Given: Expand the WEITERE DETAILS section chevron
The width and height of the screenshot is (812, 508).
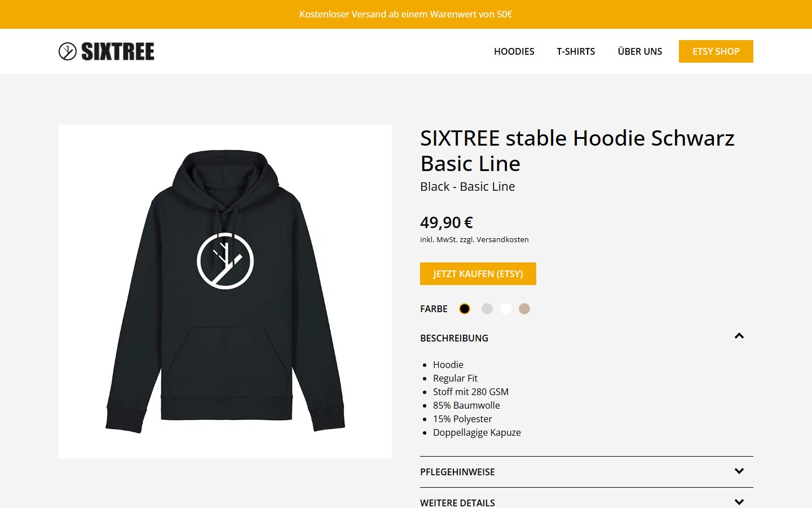Looking at the screenshot, I should 739,502.
